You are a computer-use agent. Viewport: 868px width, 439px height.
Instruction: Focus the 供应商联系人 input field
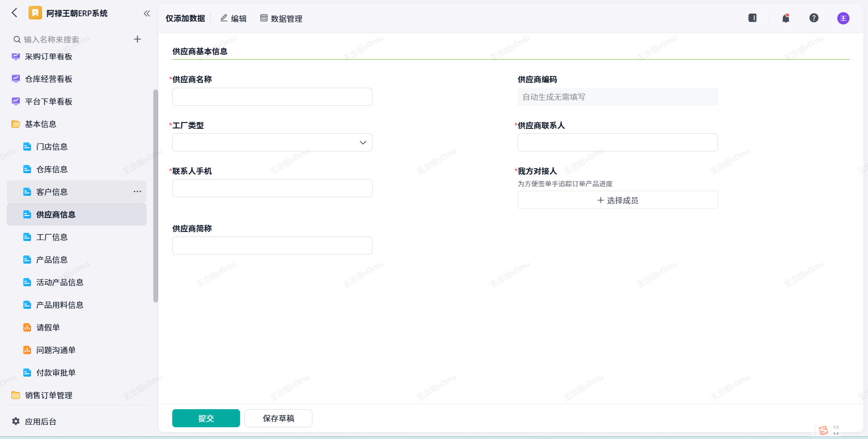618,142
